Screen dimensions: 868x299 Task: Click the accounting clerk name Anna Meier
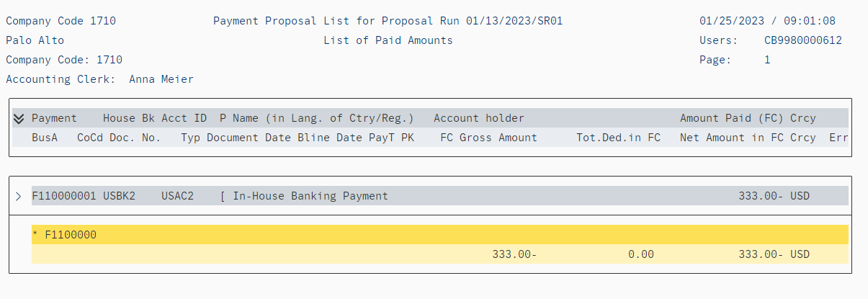point(161,79)
